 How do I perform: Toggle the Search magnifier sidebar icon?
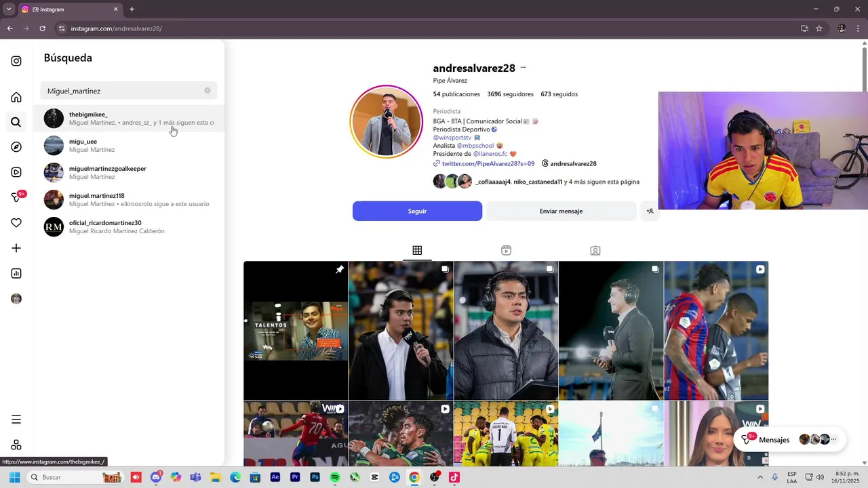coord(16,122)
